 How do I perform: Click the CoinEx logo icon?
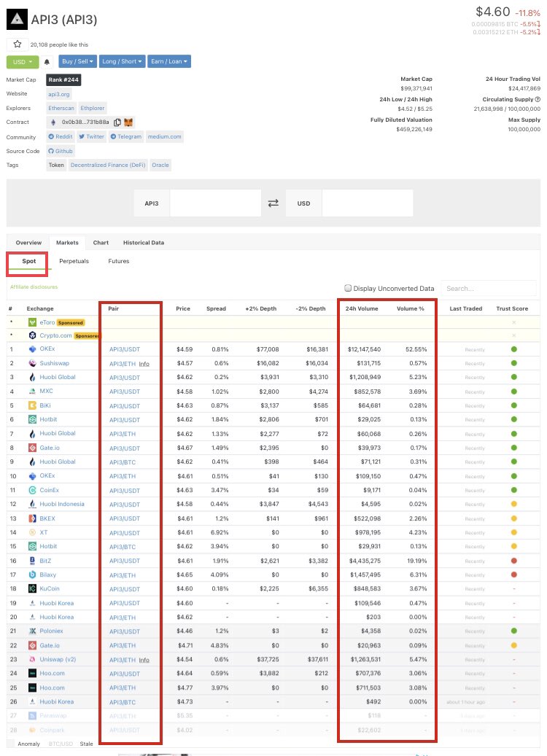32,490
